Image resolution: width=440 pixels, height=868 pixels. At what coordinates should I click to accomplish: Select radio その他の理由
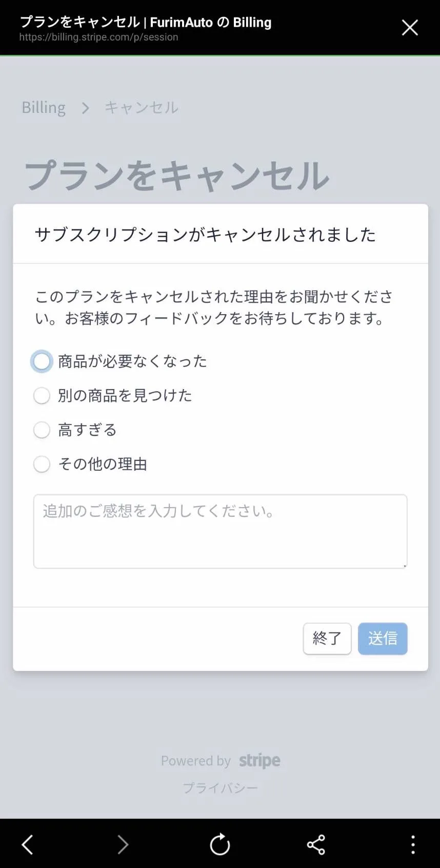(x=42, y=464)
